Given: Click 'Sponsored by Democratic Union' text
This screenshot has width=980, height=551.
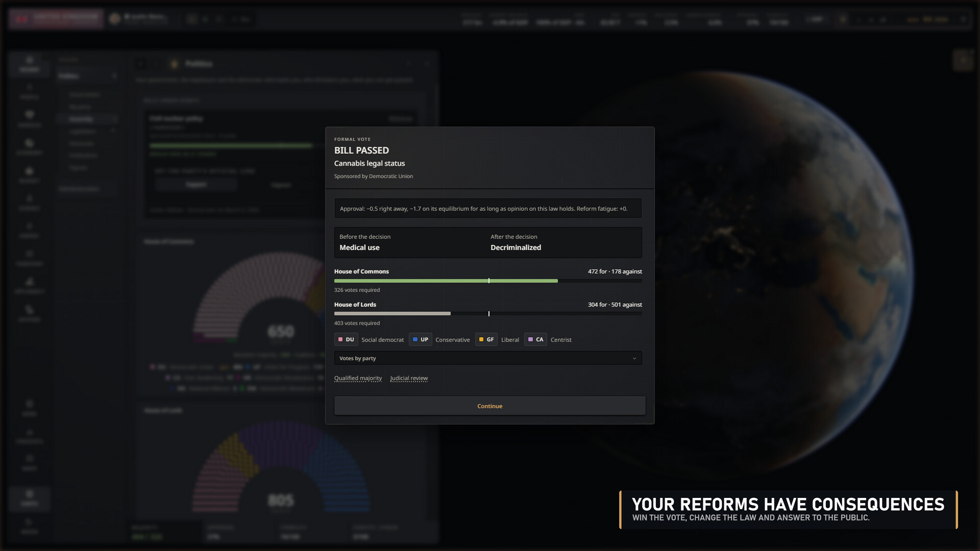Looking at the screenshot, I should click(374, 177).
